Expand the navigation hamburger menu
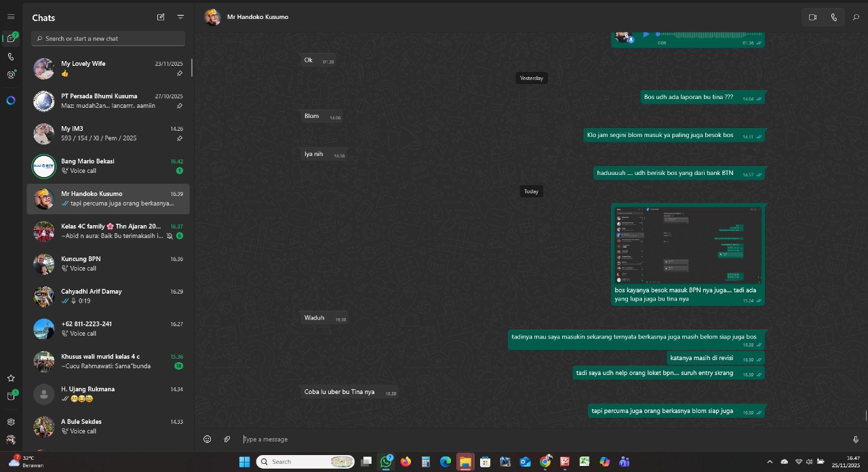The height and width of the screenshot is (472, 868). pyautogui.click(x=11, y=17)
